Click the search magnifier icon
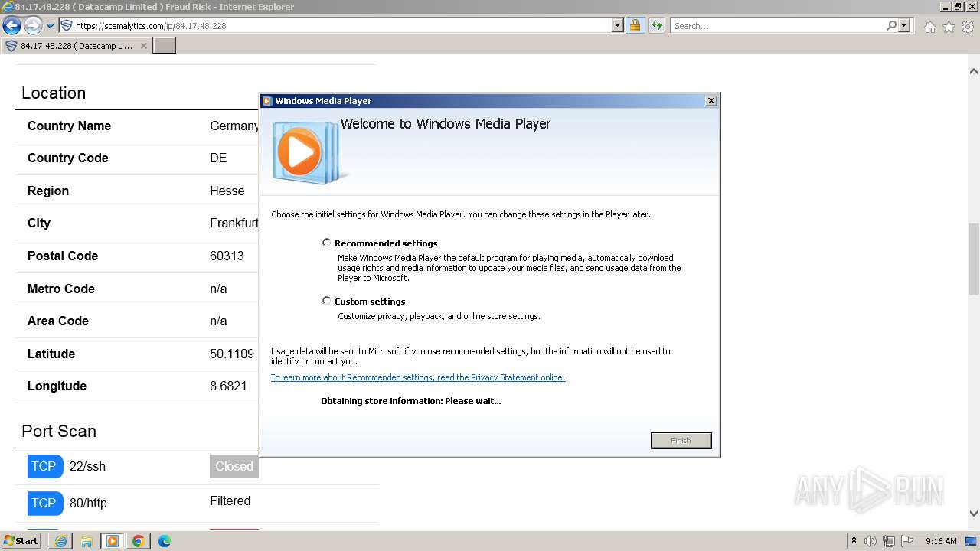Screen dimensions: 980x551 point(891,25)
